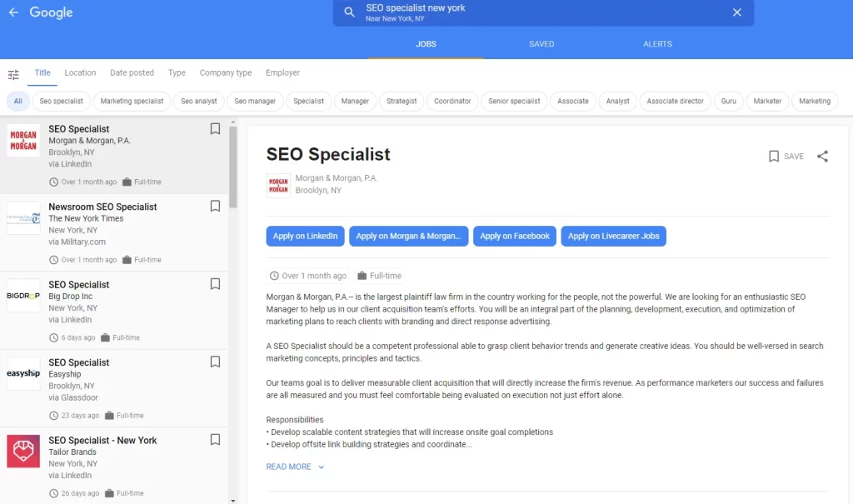The image size is (853, 504).
Task: Open the Date posted filter
Action: [x=132, y=72]
